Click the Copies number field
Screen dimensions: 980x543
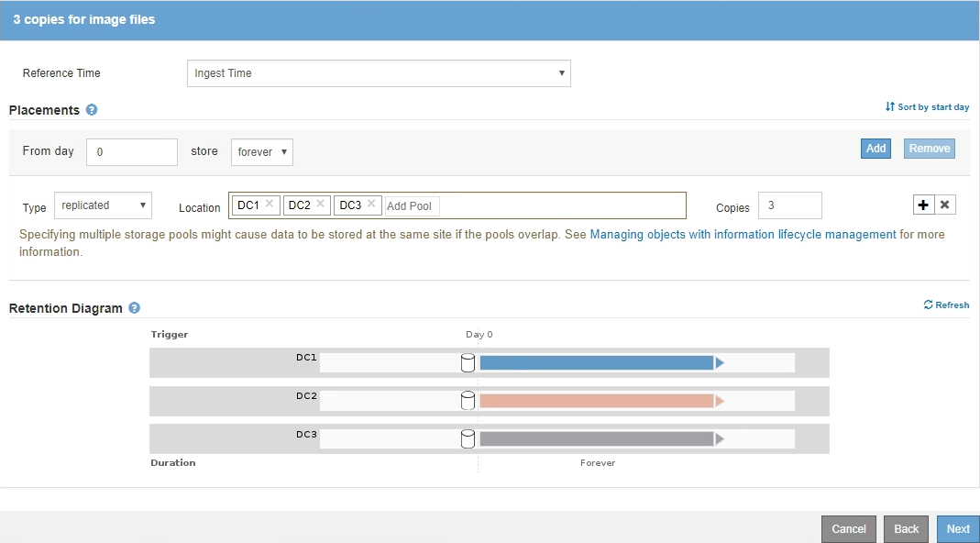pyautogui.click(x=789, y=205)
